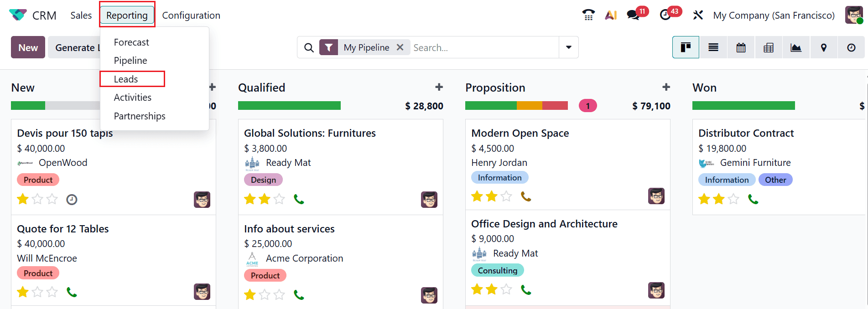Viewport: 868px width, 309px height.
Task: Remove the My Pipeline filter facet
Action: [400, 47]
